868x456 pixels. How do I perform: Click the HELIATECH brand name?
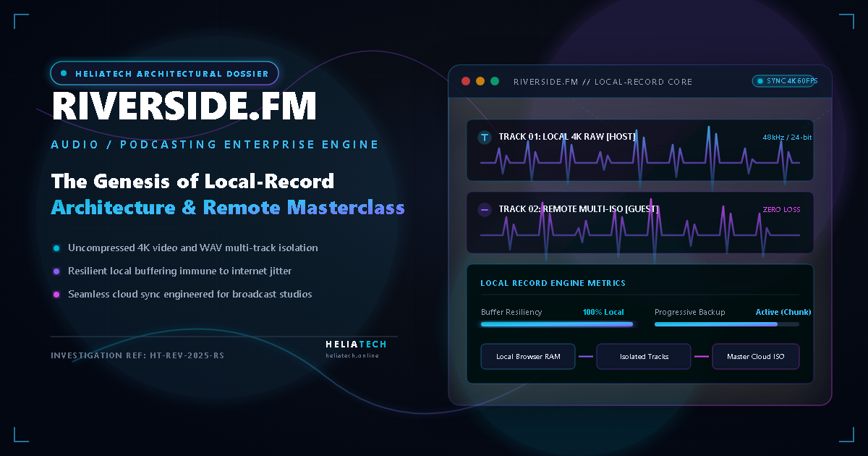click(356, 345)
